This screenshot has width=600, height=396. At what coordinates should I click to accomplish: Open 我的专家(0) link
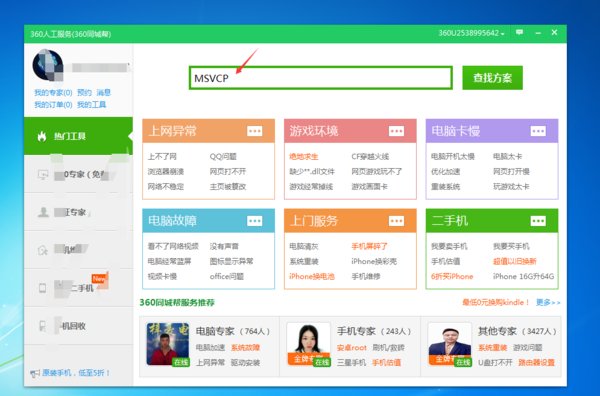(53, 93)
